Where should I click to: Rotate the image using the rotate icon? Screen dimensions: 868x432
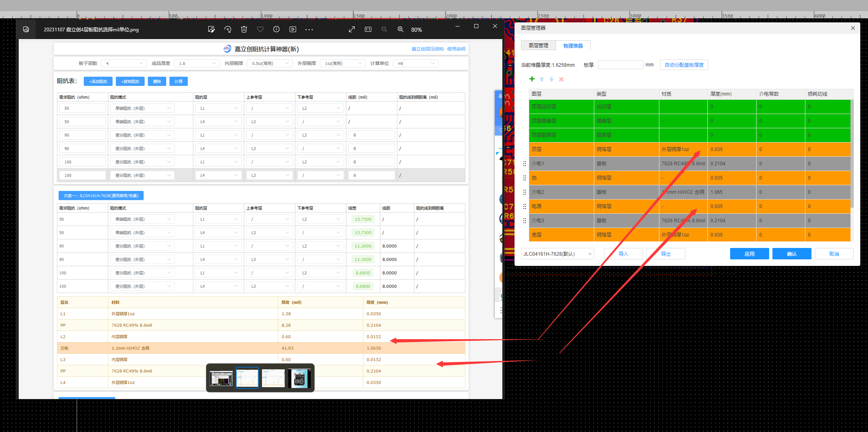[x=228, y=29]
